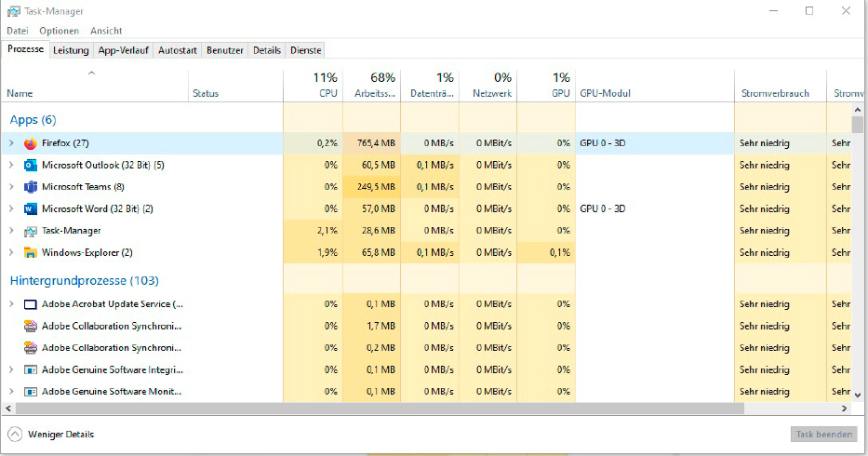Open the Autostart tab
The image size is (868, 456).
coord(177,50)
